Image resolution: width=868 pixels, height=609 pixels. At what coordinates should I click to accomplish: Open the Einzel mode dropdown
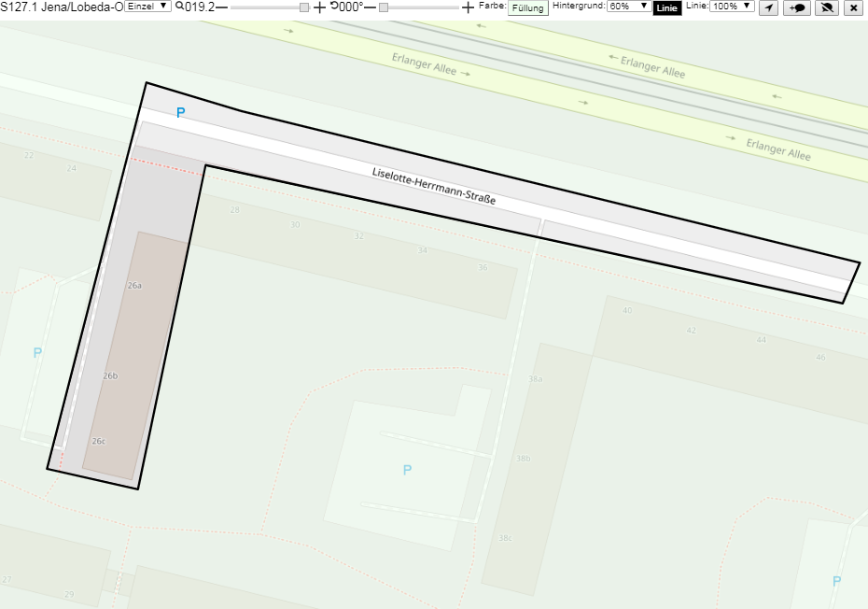click(147, 7)
